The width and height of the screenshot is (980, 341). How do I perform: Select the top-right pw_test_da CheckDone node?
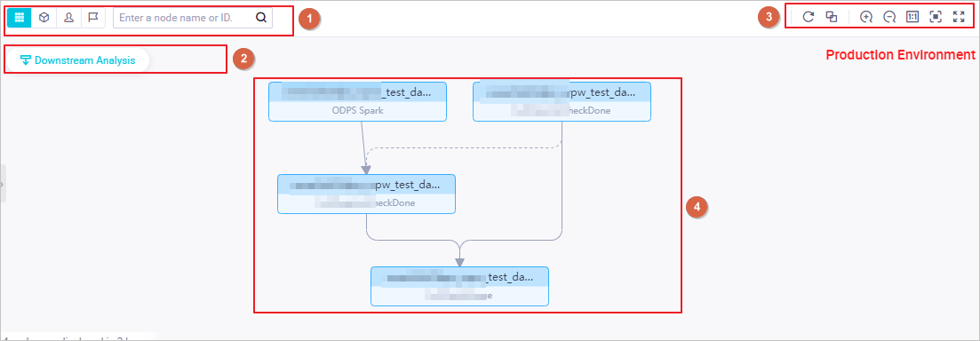tap(562, 101)
